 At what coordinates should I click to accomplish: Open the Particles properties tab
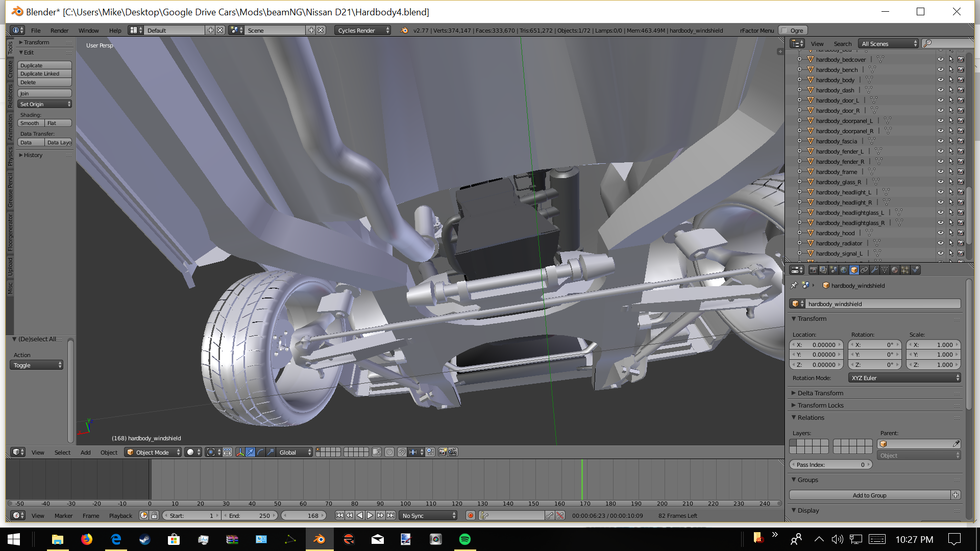click(x=905, y=270)
